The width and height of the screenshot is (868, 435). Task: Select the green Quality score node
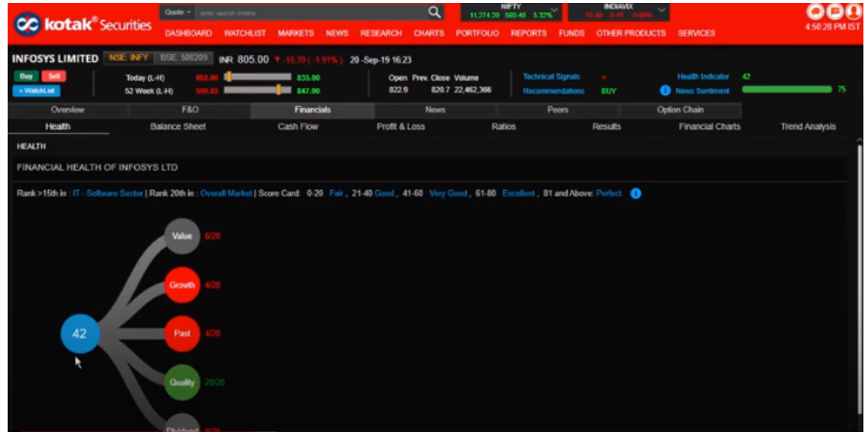pos(182,382)
